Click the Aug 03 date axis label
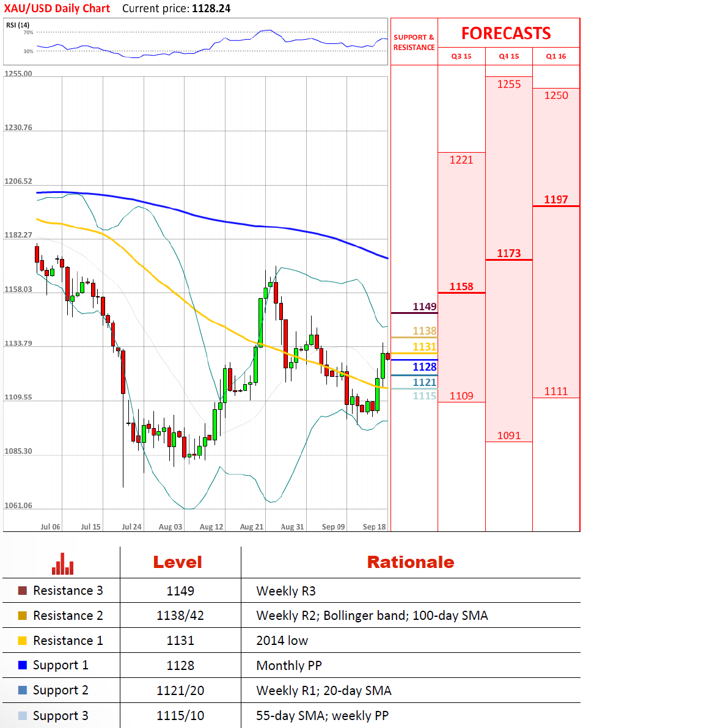 click(170, 527)
